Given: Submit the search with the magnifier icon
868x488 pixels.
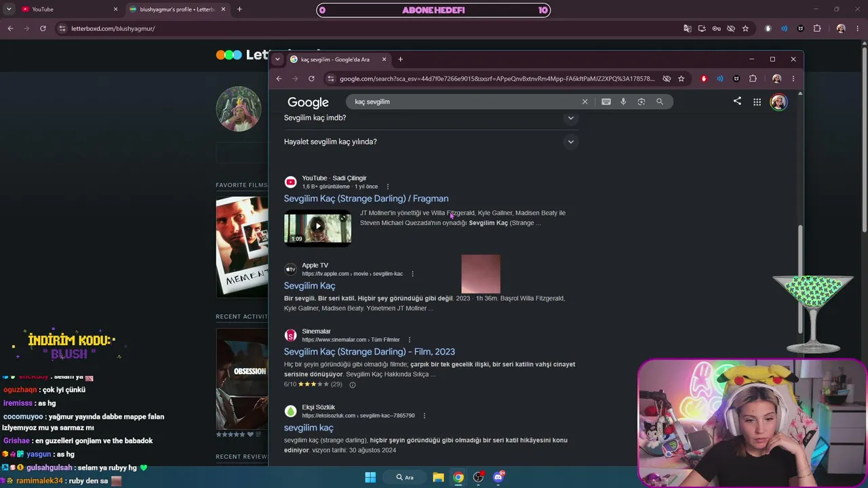Looking at the screenshot, I should pos(660,102).
